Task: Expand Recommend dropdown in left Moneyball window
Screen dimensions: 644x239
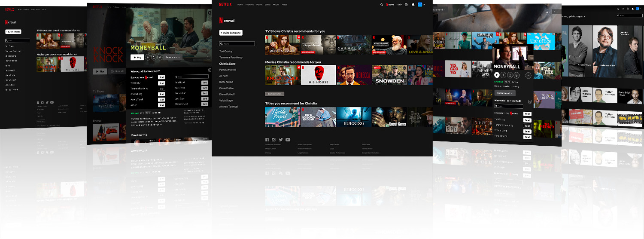Action: 173,57
